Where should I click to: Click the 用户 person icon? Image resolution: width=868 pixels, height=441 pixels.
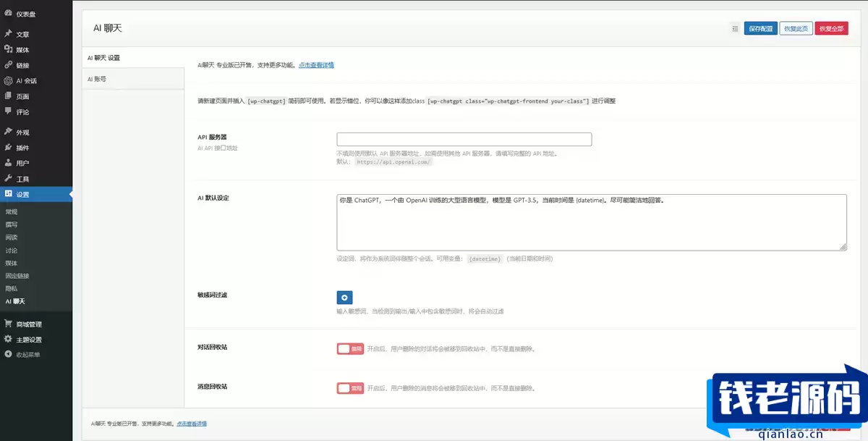click(8, 163)
